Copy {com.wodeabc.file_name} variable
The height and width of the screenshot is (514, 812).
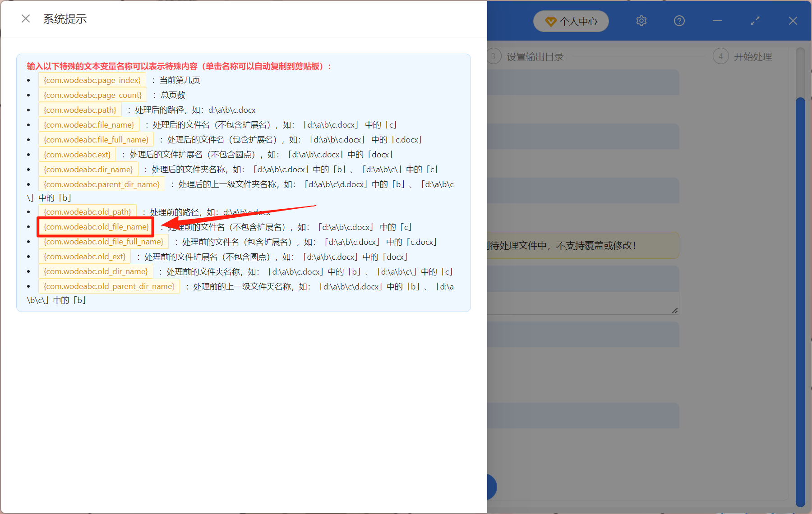[x=88, y=124]
